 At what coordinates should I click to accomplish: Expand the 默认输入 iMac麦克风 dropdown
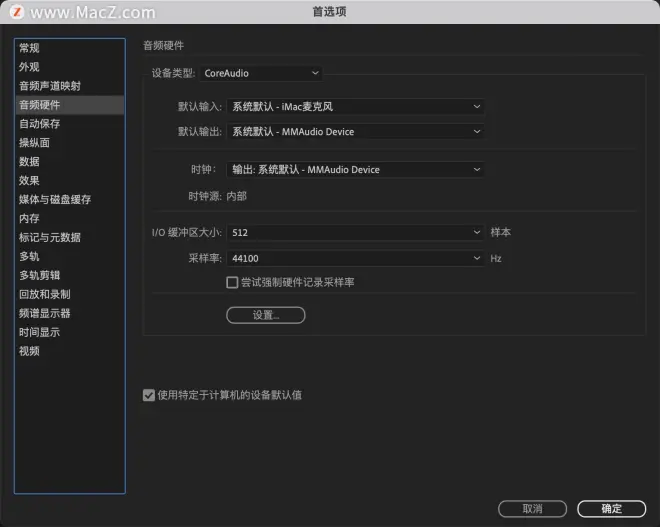click(355, 106)
